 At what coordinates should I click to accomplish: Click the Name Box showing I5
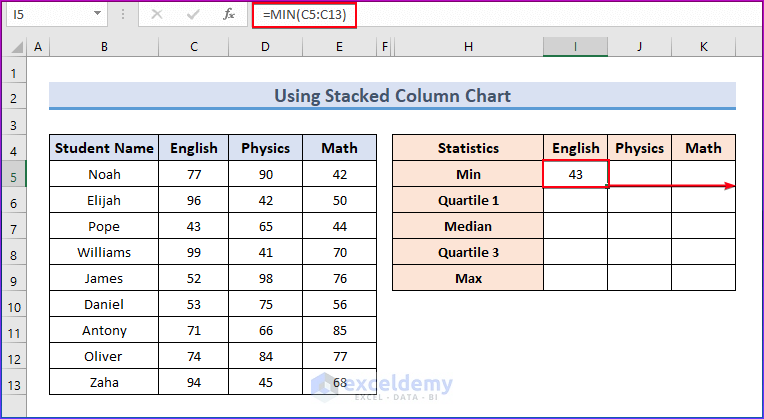tap(45, 15)
